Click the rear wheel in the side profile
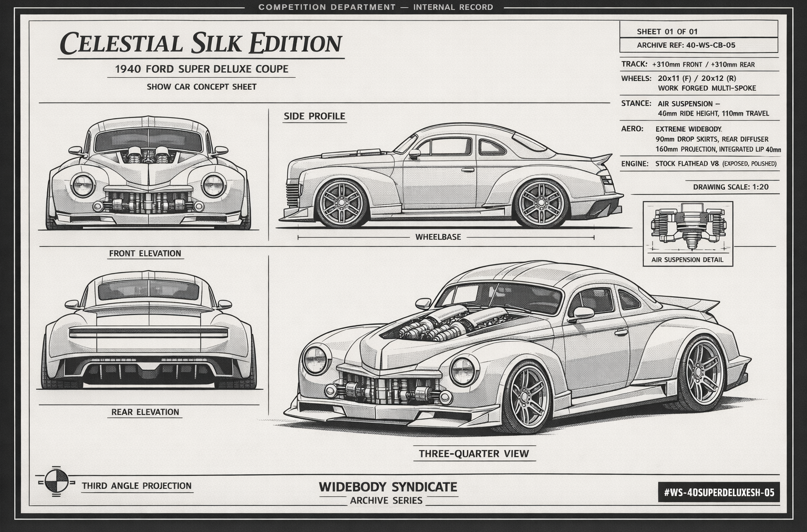Viewport: 807px width, 532px height. [541, 203]
